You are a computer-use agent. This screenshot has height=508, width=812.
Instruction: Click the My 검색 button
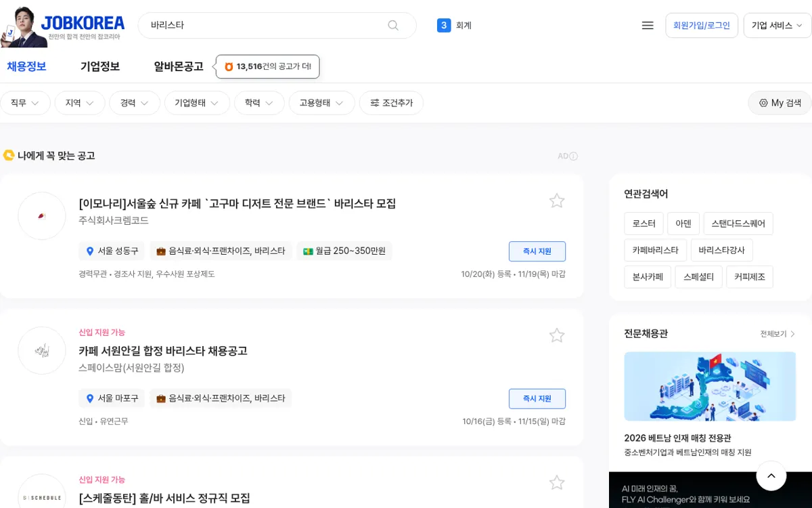[780, 103]
